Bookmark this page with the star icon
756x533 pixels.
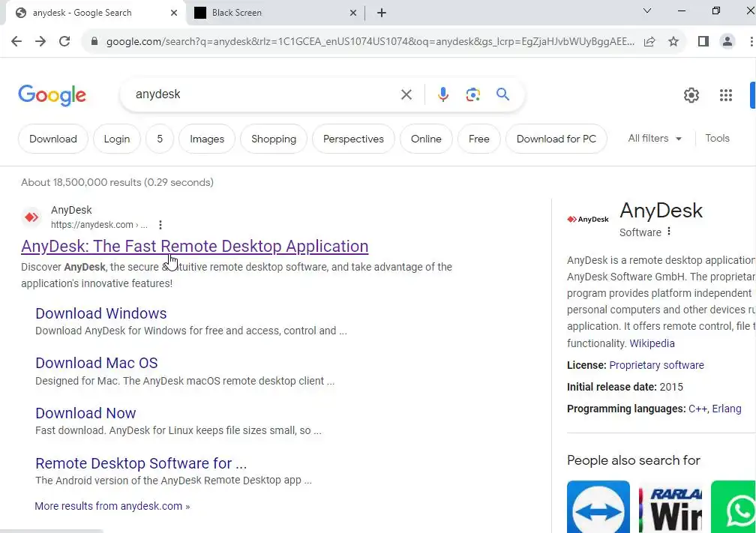pos(673,41)
